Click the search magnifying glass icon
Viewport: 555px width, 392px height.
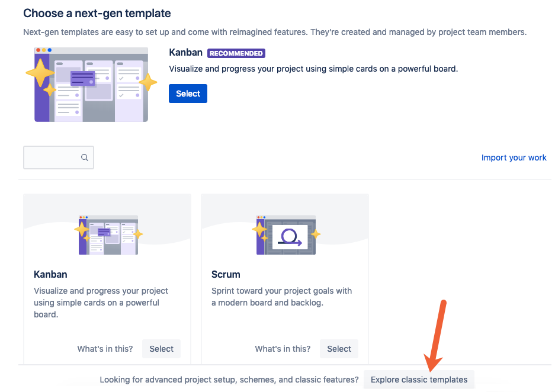(x=85, y=158)
